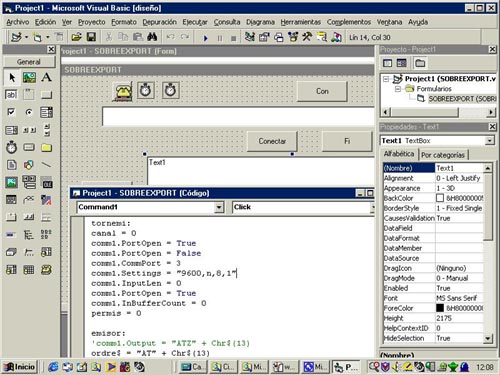
Task: Collapse the Formularios folder node
Action: 398,89
